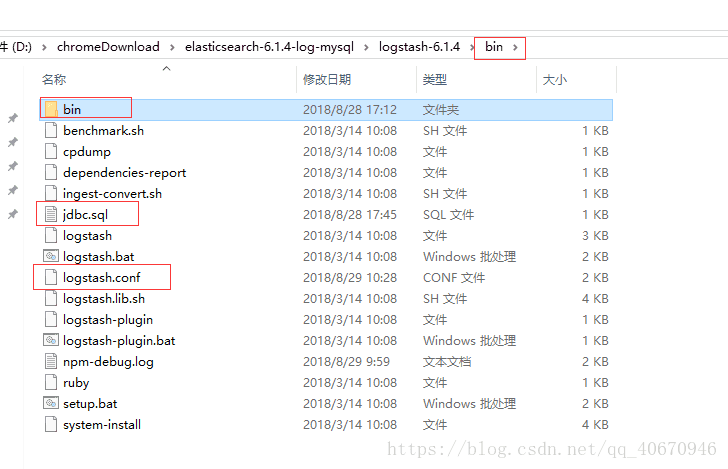Click the logstash.conf file icon

(x=51, y=277)
